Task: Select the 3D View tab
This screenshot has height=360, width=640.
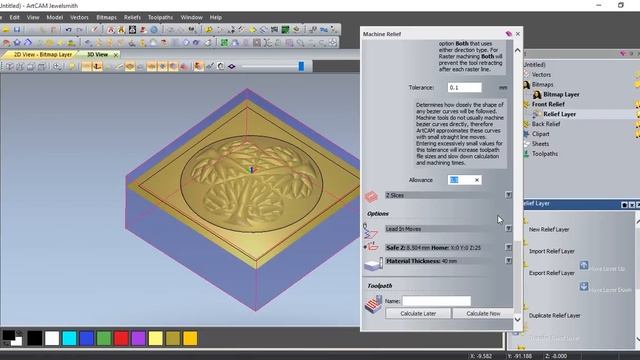Action: [97, 54]
